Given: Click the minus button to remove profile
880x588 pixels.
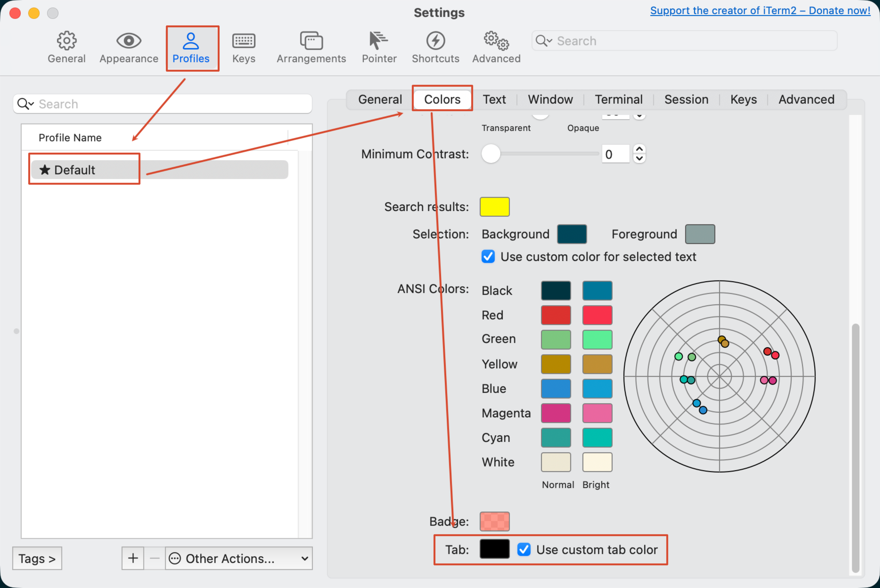Looking at the screenshot, I should (x=154, y=558).
